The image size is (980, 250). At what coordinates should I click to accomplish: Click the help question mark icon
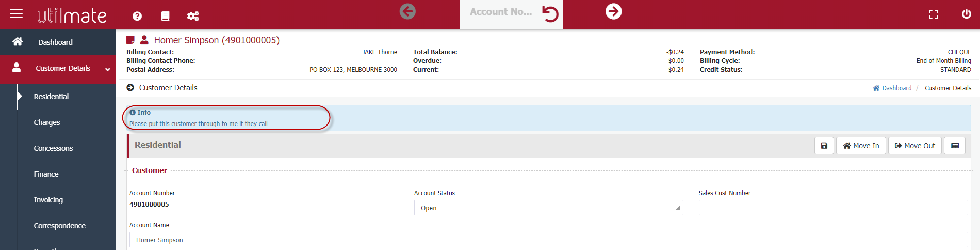click(x=137, y=16)
